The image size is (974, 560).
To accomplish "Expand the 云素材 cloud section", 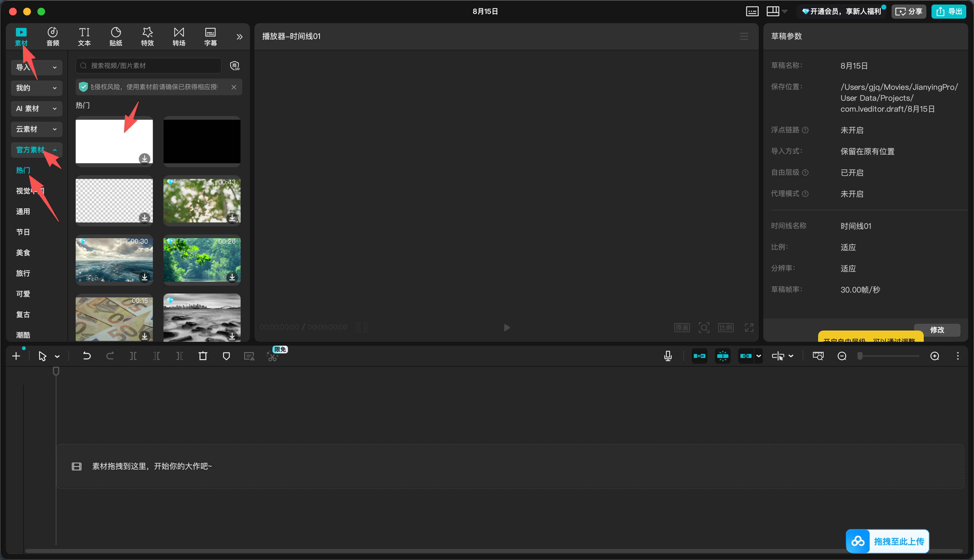I will [x=37, y=129].
